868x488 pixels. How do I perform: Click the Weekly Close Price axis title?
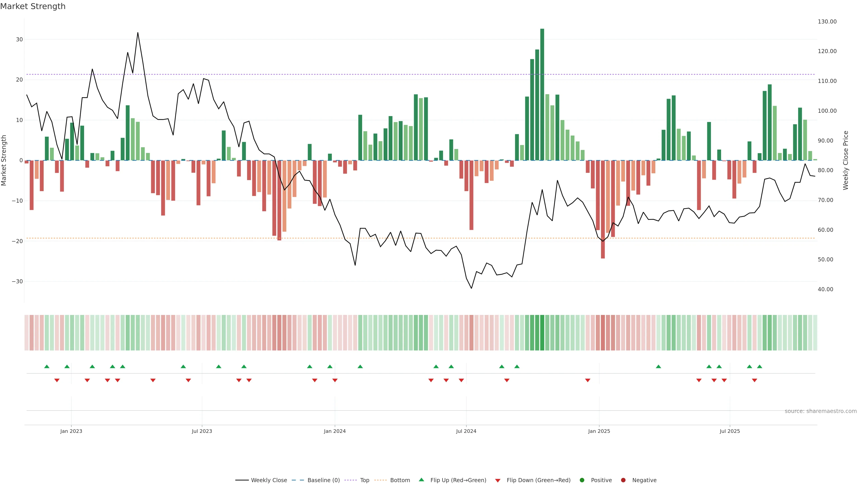[x=846, y=160]
